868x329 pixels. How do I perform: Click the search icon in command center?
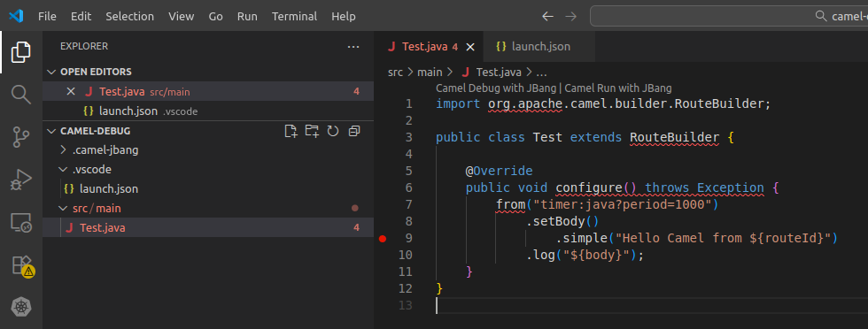pos(821,16)
